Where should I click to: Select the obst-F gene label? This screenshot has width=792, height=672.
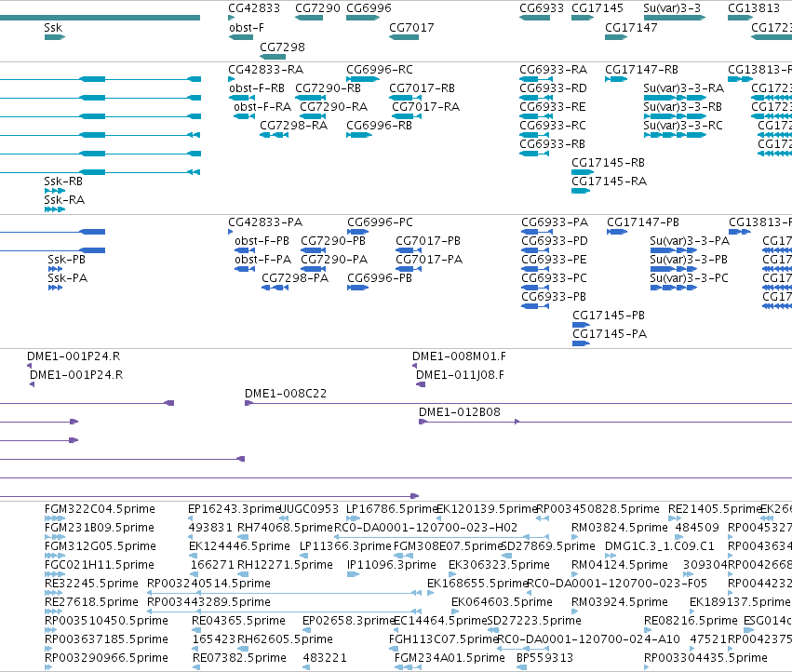(246, 27)
